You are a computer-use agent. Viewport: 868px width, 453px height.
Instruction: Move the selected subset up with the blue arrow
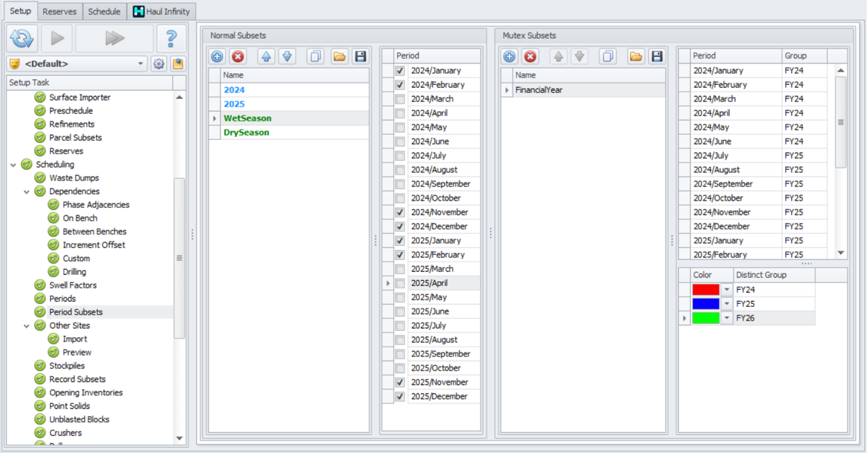pyautogui.click(x=265, y=56)
